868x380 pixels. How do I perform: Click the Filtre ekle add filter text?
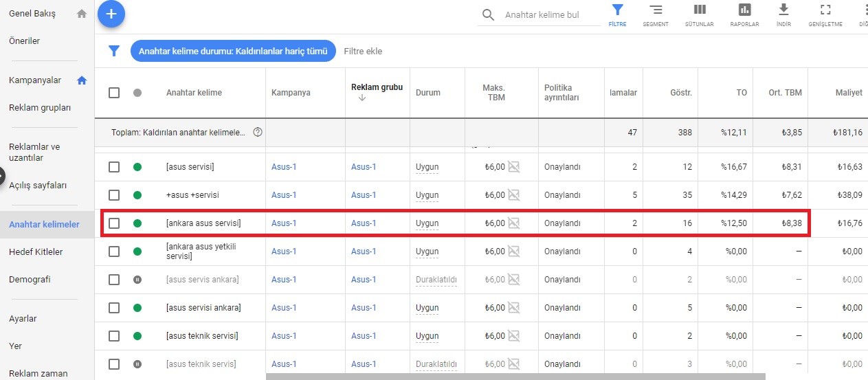(363, 52)
